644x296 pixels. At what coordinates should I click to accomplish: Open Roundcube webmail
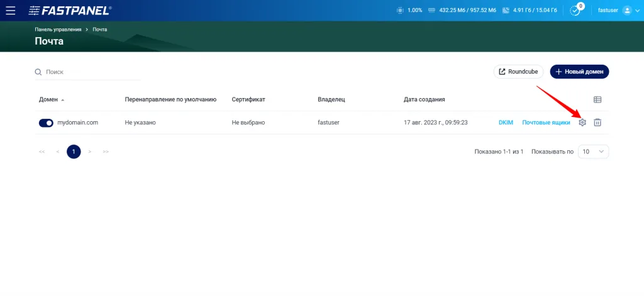coord(518,72)
